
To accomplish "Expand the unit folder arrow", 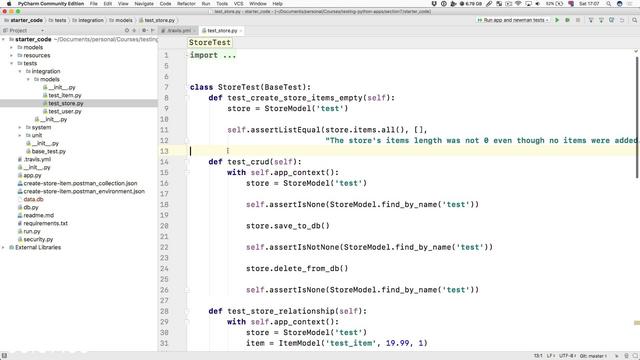I will coord(20,135).
